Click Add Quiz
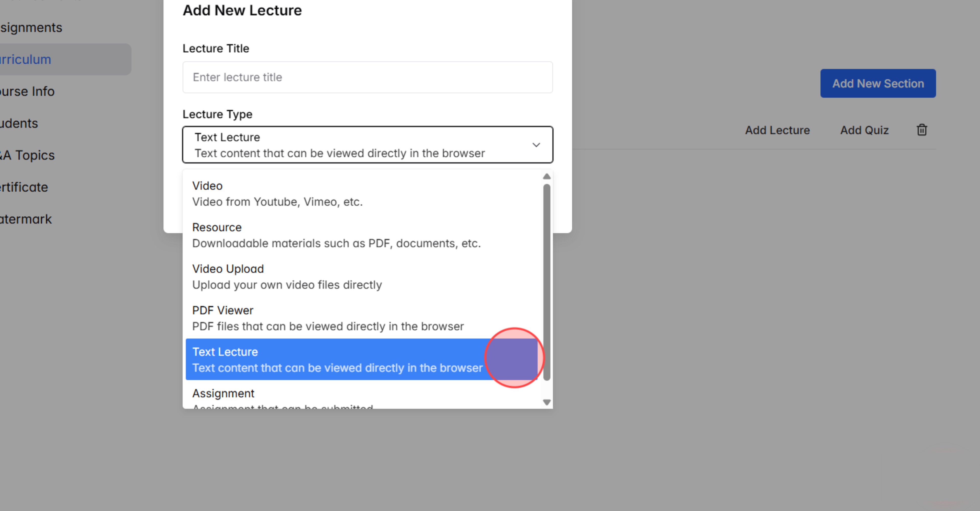The image size is (980, 511). [x=864, y=130]
